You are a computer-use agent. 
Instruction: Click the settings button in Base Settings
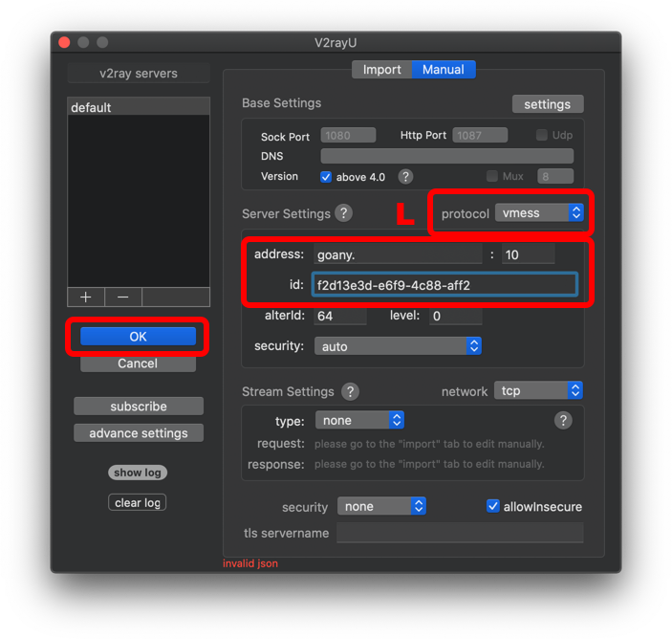tap(548, 104)
